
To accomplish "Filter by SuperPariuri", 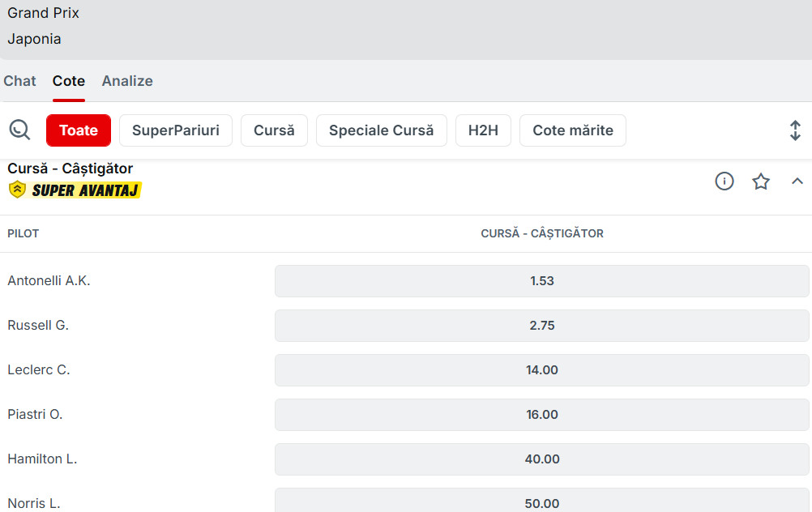I will [x=176, y=130].
